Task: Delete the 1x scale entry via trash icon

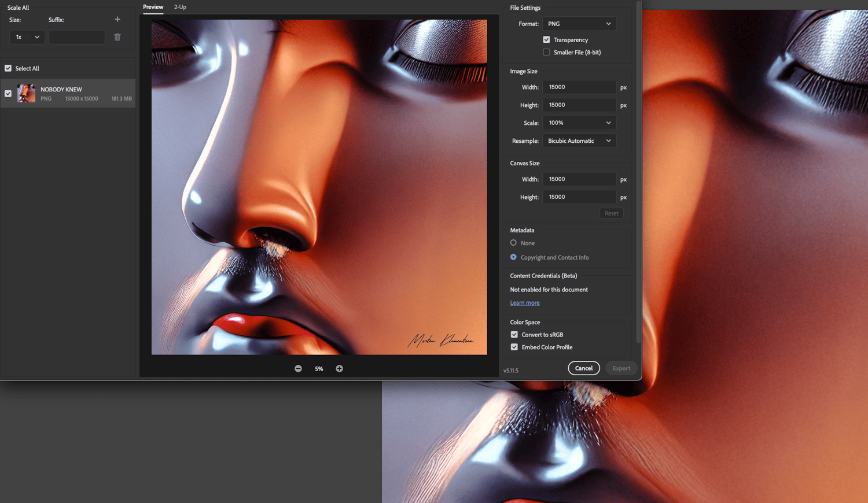Action: [117, 37]
